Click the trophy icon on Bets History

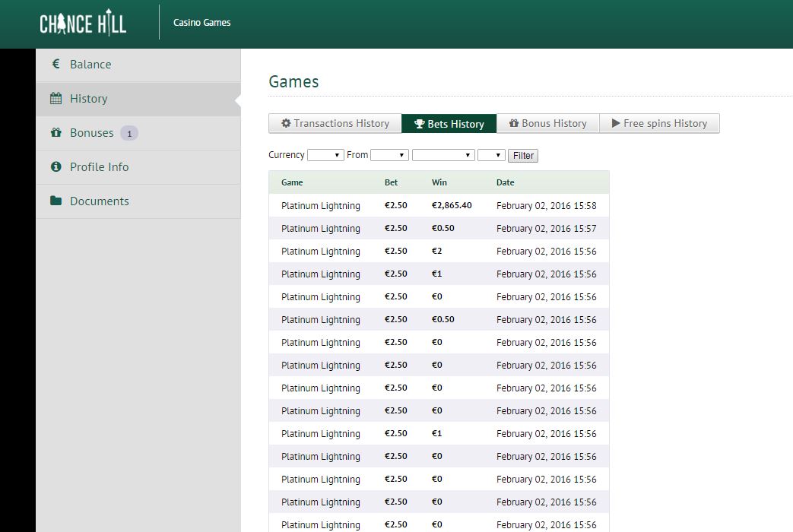419,124
